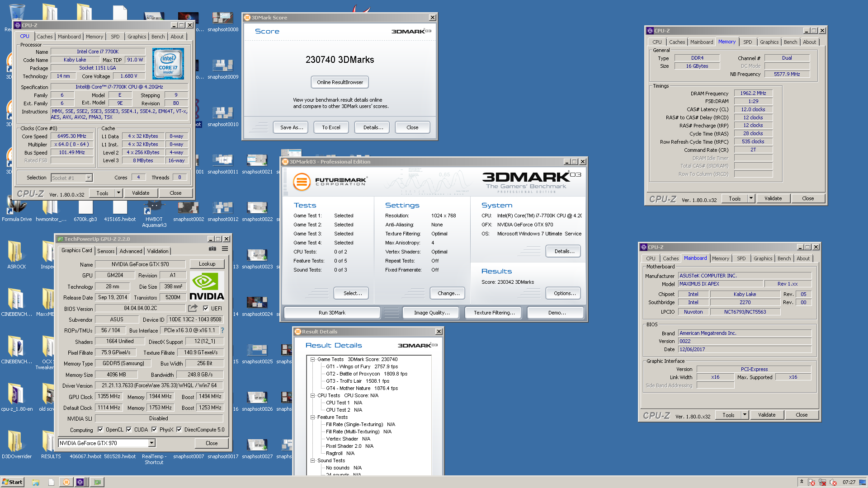Click the network disconnected tray icon
Screen dimensions: 868x488
point(822,482)
